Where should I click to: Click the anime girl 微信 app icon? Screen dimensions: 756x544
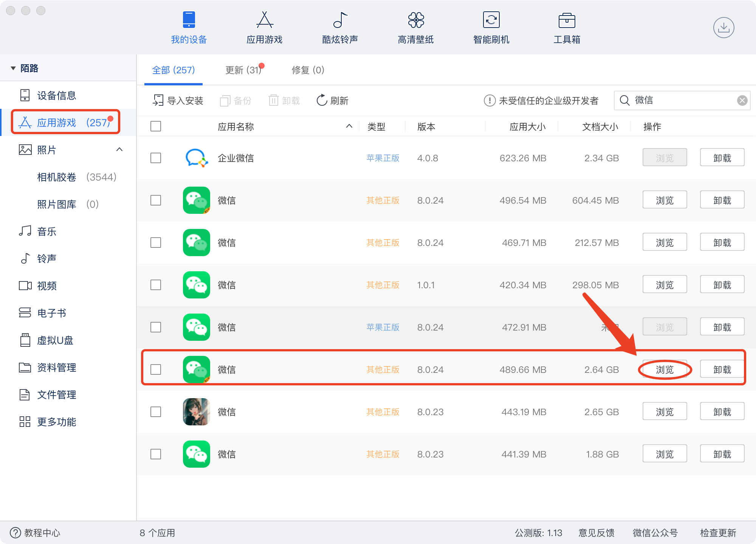pos(197,412)
